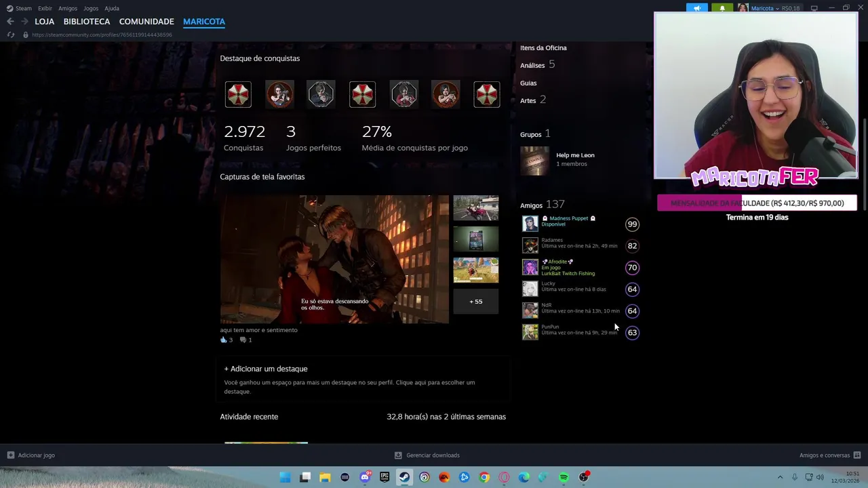The image size is (868, 488).
Task: Open Epic Games Launcher from taskbar
Action: tap(384, 477)
